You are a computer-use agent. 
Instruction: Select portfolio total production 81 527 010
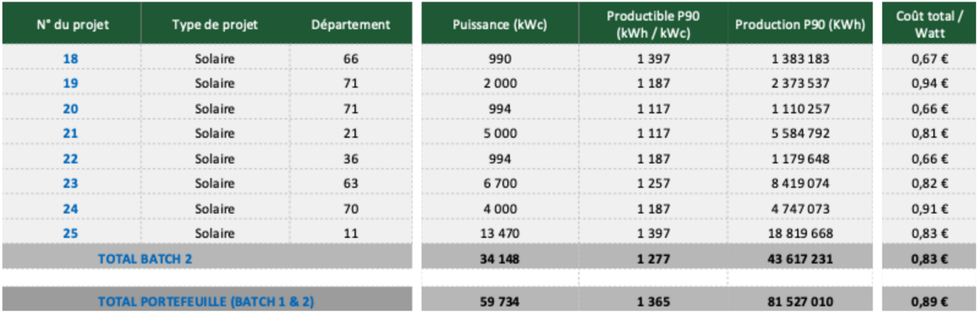(x=800, y=301)
